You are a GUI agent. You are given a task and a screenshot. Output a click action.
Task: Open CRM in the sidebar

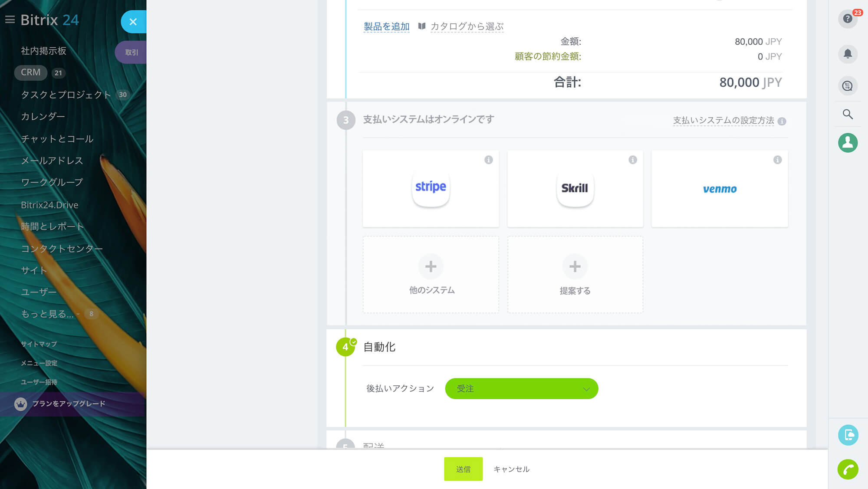pyautogui.click(x=30, y=72)
